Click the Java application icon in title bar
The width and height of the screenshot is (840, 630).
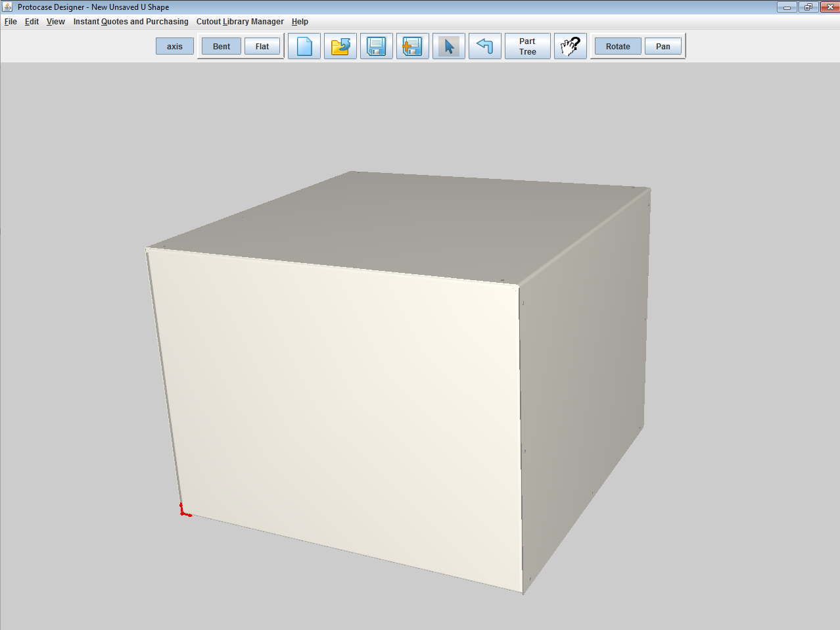[x=7, y=7]
